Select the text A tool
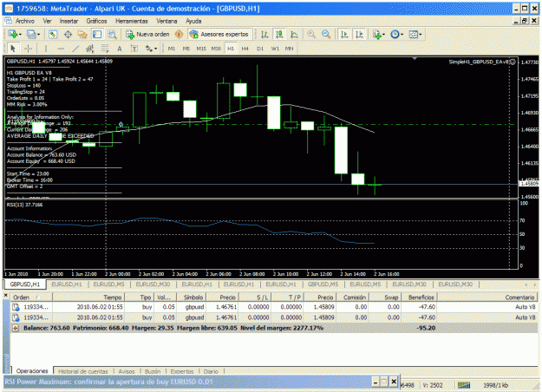The width and height of the screenshot is (542, 392). pyautogui.click(x=120, y=49)
